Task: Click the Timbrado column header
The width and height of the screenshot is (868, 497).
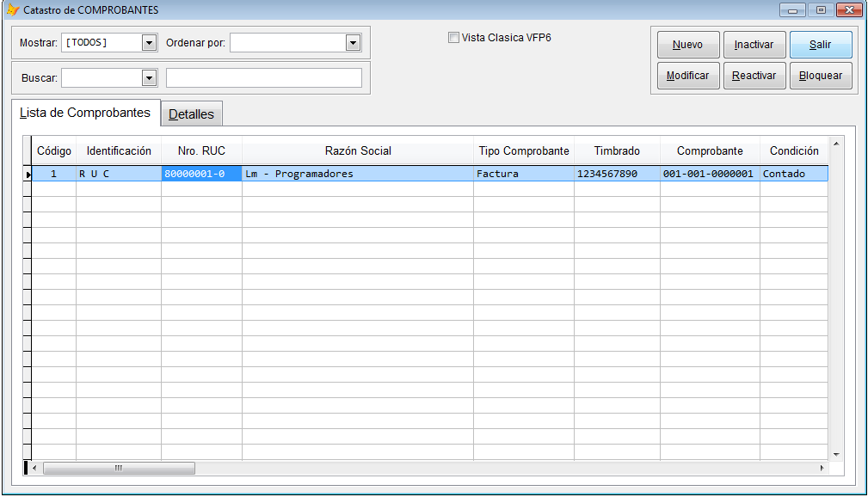Action: (x=617, y=150)
